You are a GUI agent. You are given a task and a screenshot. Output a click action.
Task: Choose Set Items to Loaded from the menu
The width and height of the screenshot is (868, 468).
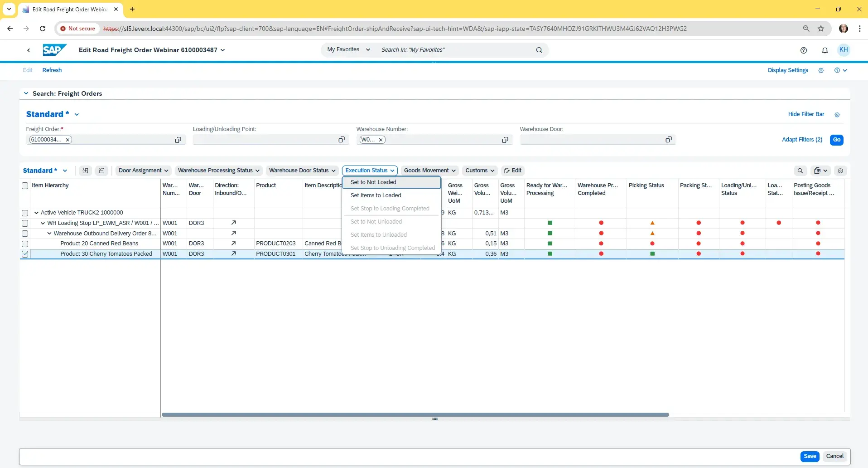pos(392,195)
